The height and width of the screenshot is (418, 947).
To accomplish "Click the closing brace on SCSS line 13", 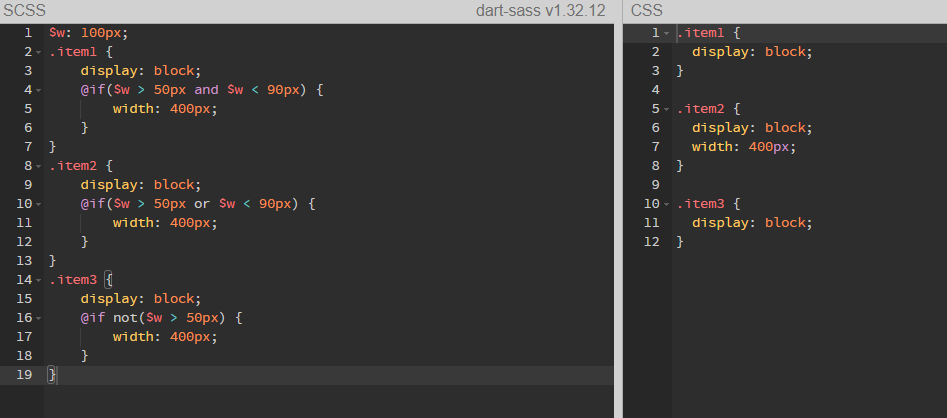I will click(x=53, y=261).
